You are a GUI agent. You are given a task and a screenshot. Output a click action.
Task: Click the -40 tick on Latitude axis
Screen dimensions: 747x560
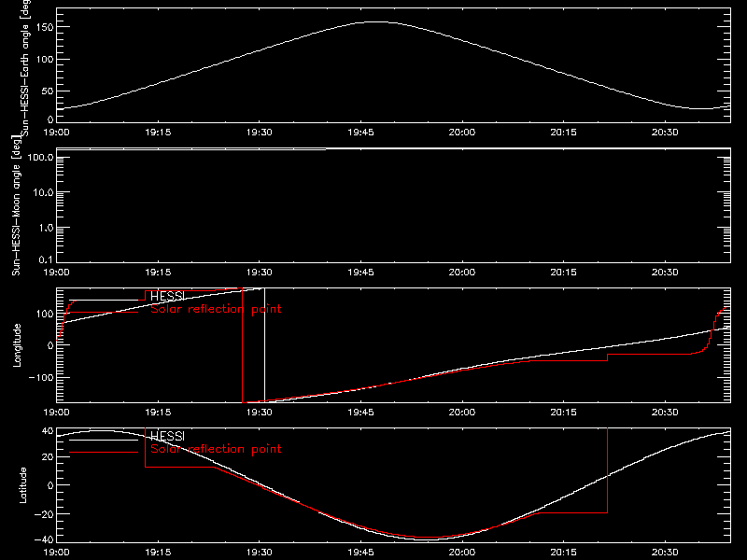click(x=44, y=540)
